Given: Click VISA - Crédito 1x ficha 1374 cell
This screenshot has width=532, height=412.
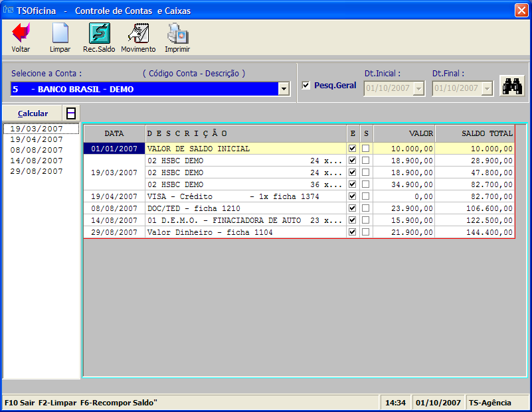Looking at the screenshot, I should tap(246, 196).
